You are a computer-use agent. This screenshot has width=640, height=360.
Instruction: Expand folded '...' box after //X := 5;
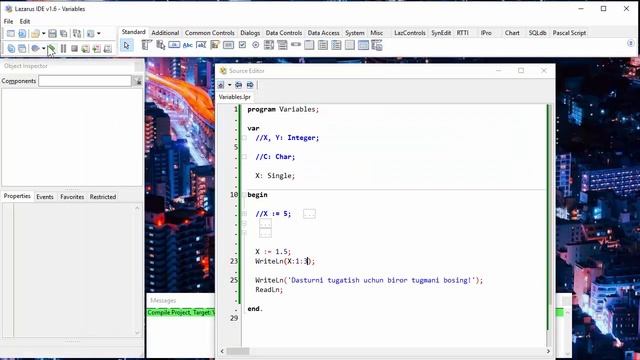coord(309,214)
